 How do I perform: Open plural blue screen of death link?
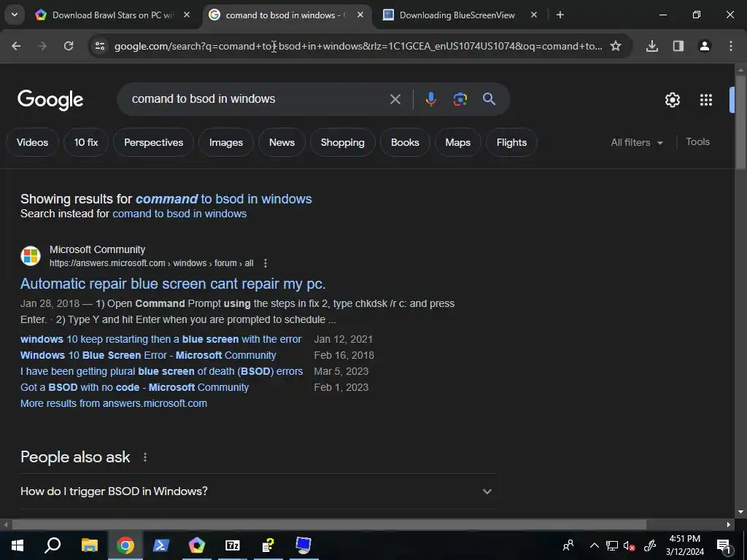point(161,371)
